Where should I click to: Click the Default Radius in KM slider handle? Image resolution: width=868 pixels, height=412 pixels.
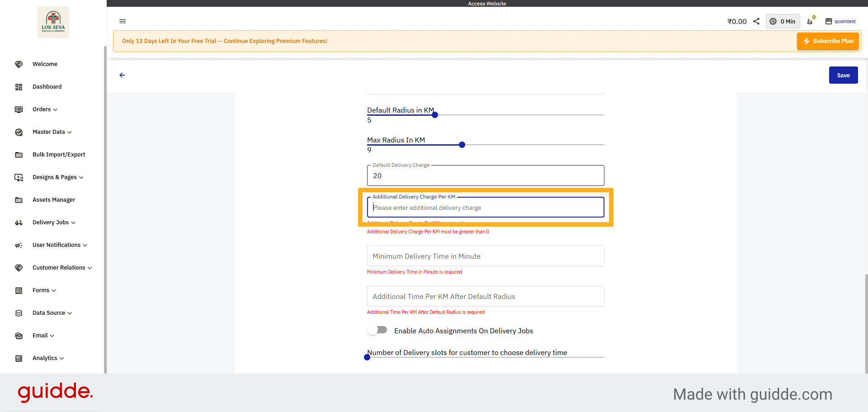click(435, 115)
